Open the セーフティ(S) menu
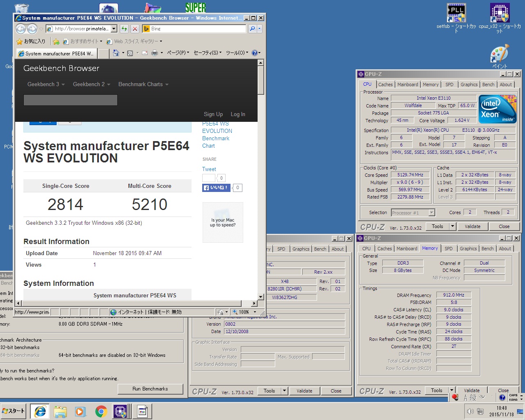Image resolution: width=525 pixels, height=420 pixels. pos(208,53)
